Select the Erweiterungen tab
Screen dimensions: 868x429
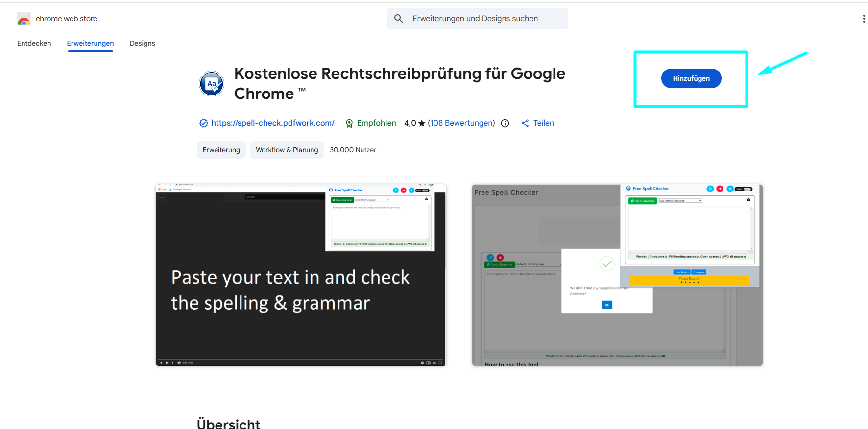(90, 43)
